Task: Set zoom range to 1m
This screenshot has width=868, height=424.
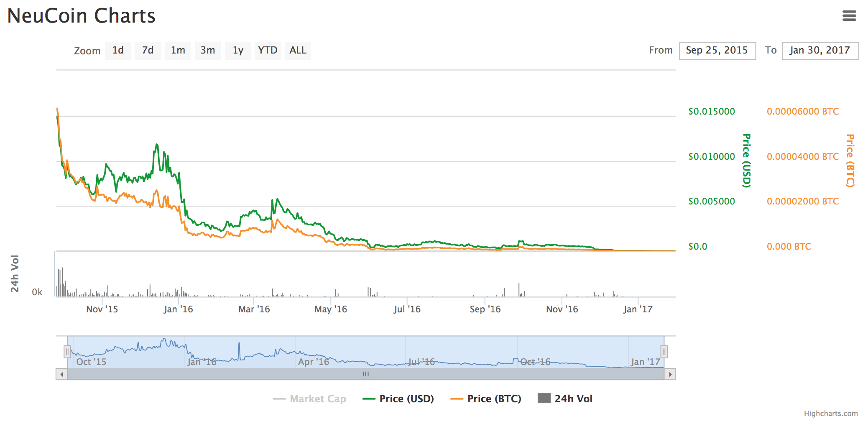Action: click(178, 51)
